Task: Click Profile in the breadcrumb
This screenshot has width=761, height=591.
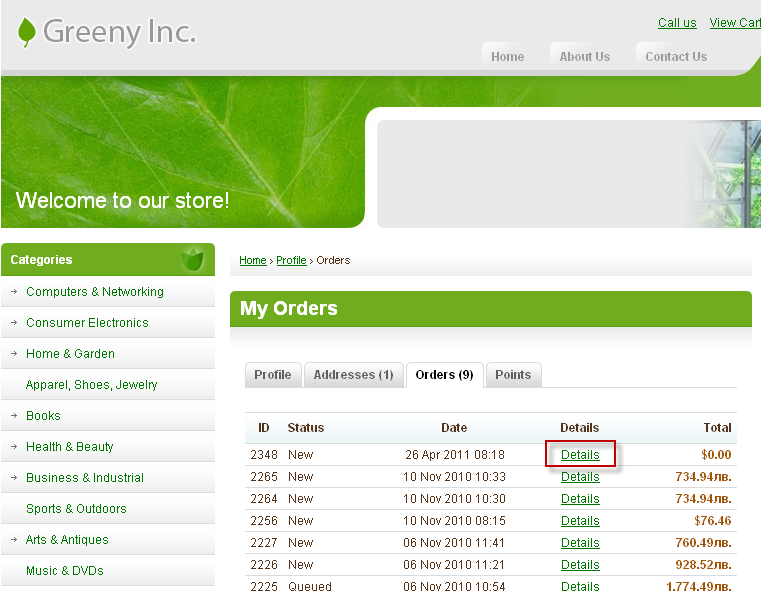Action: tap(291, 260)
